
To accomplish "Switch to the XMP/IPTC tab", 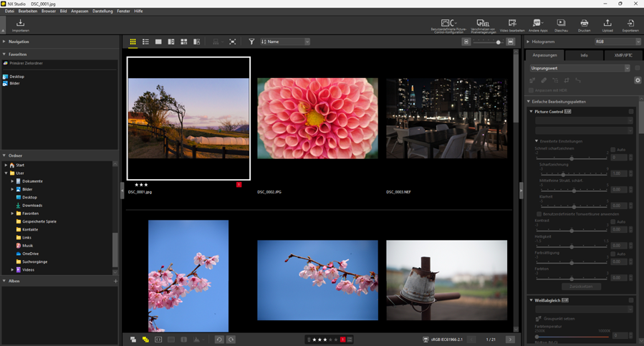I will pyautogui.click(x=623, y=55).
